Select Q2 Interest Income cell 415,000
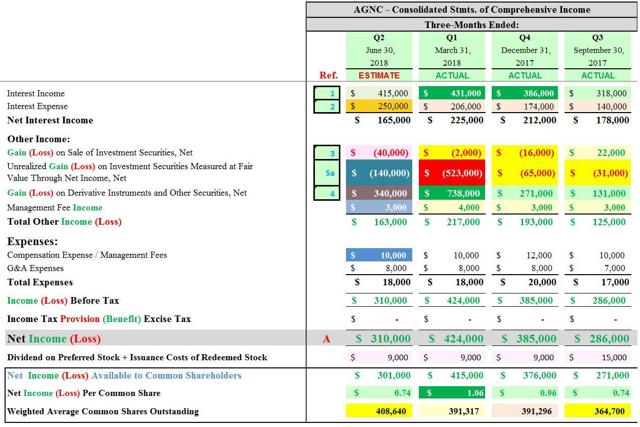This screenshot has width=640, height=427. click(379, 93)
